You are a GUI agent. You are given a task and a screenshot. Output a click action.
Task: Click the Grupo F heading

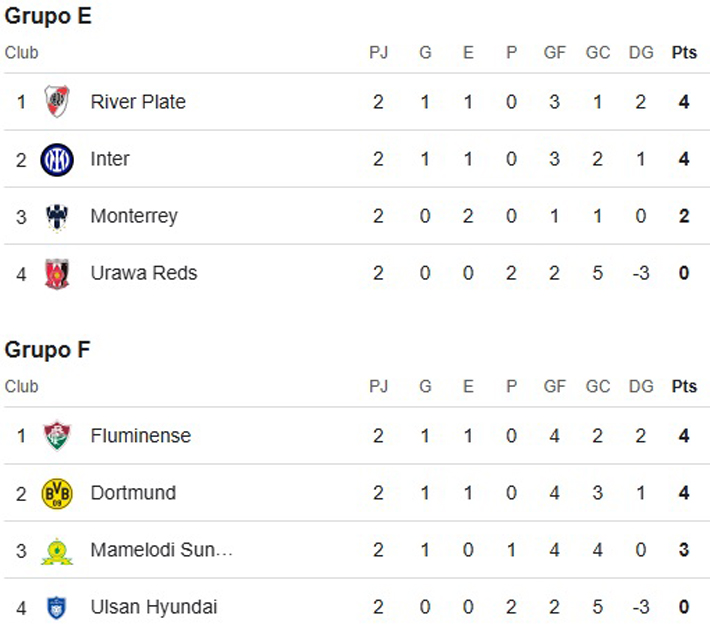point(48,350)
